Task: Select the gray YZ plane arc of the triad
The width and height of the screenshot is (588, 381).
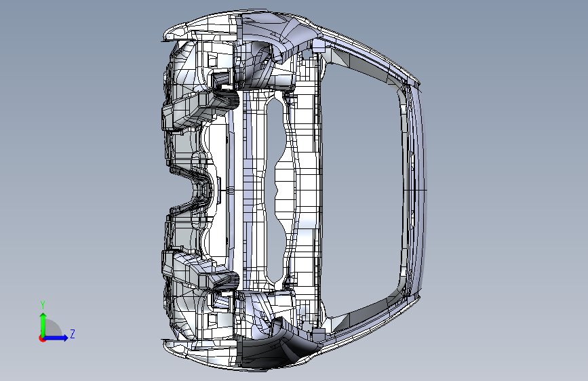Action: [x=54, y=328]
